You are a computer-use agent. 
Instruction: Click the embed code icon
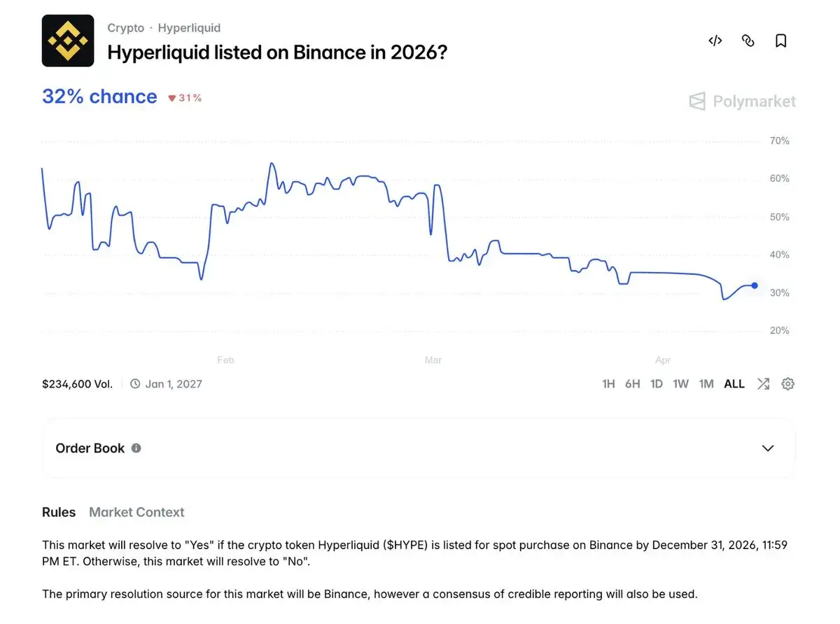point(715,41)
